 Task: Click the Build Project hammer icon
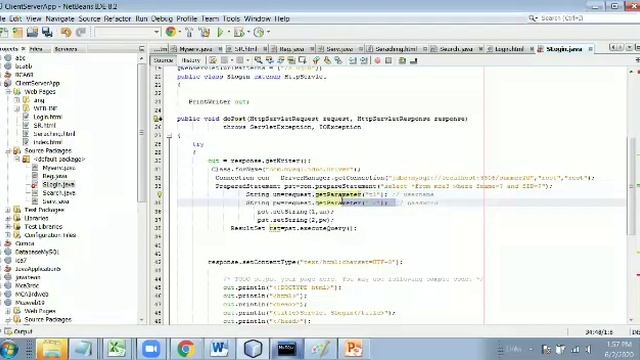pyautogui.click(x=189, y=32)
